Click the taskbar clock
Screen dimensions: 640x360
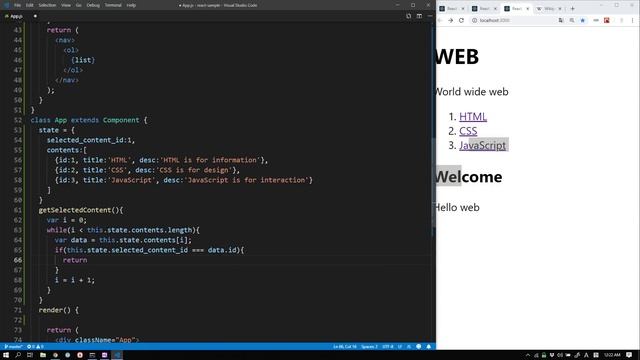(x=612, y=355)
